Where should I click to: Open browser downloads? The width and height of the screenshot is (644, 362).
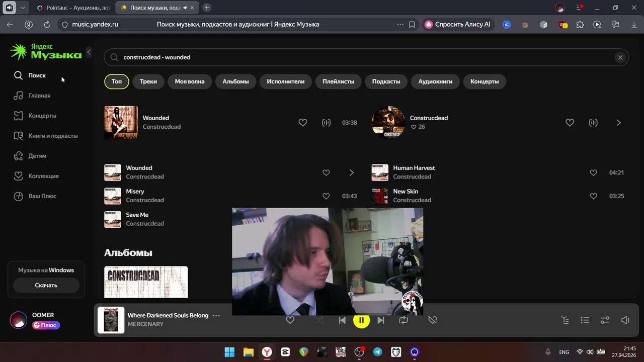coord(633,24)
